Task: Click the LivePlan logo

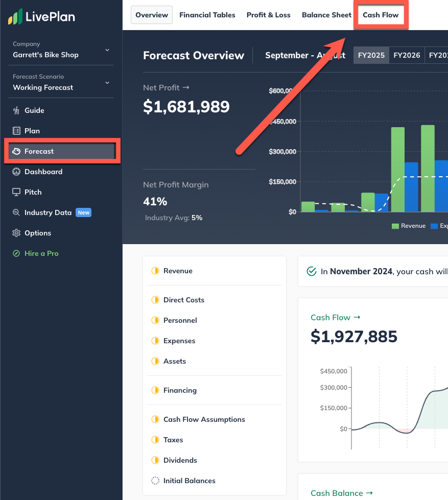Action: (41, 16)
